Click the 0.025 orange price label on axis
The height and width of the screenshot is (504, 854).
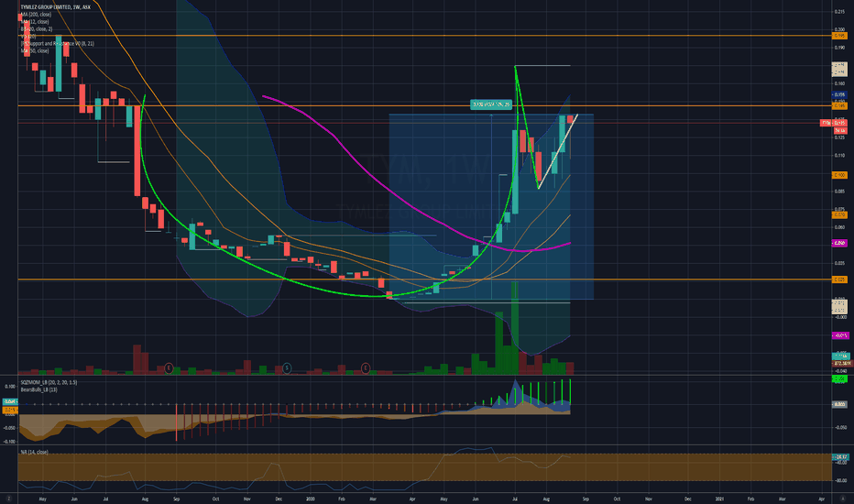pos(839,279)
